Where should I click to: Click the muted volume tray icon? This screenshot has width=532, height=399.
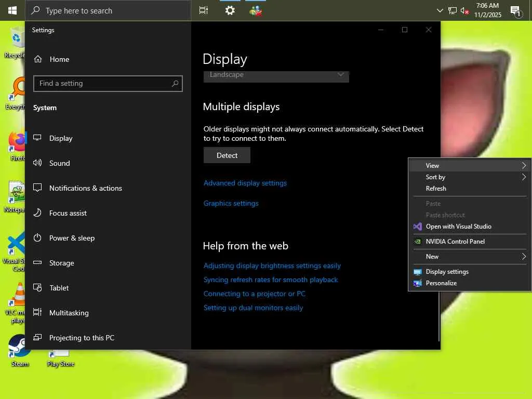coord(464,10)
